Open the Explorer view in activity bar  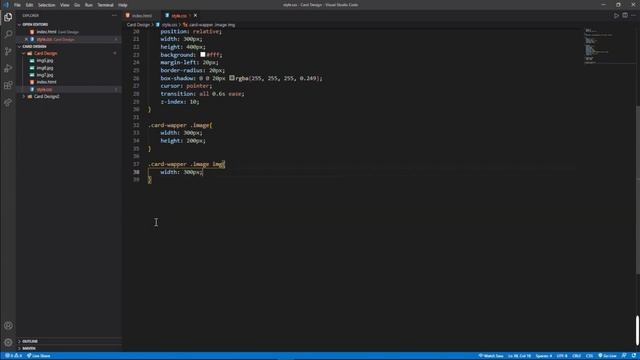8,17
